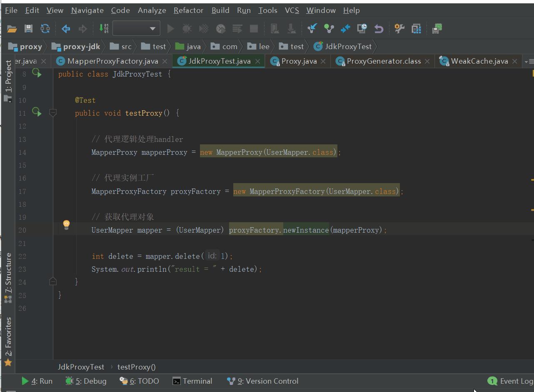Click the Synchronize toolbar icon

[45, 29]
